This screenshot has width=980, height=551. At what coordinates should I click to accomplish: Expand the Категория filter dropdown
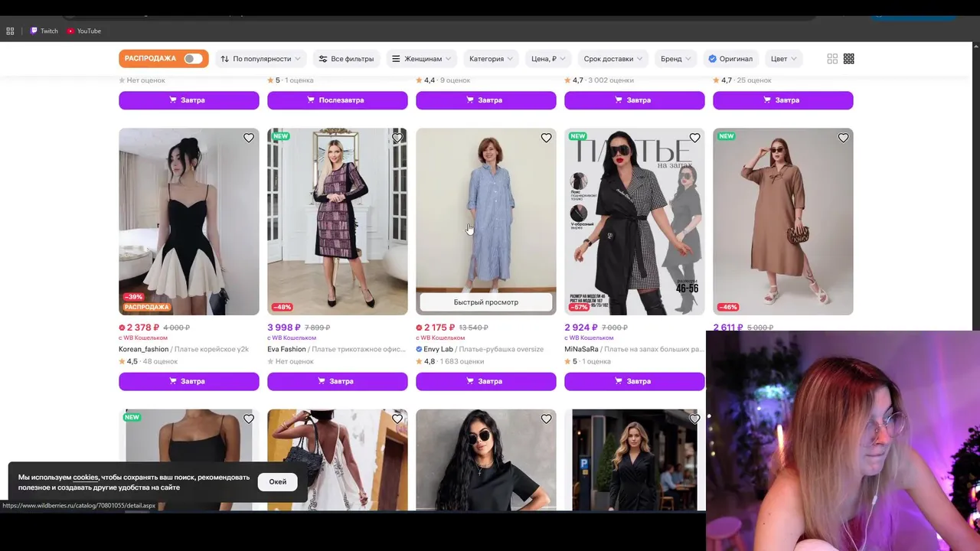(492, 59)
